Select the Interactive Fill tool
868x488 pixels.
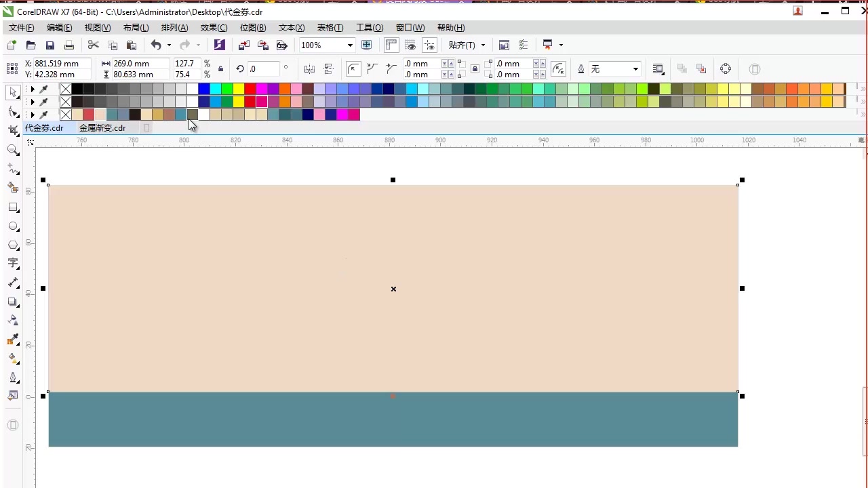[13, 359]
